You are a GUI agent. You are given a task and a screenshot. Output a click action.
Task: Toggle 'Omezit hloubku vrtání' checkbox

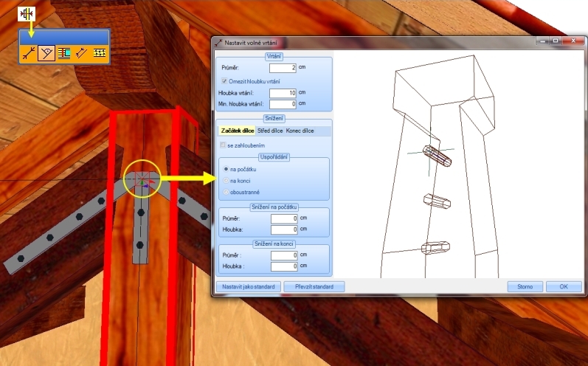[224, 81]
